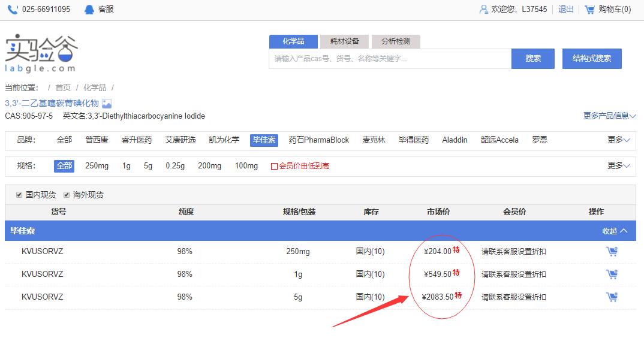Switch to the 分析检测 search tab
644x338 pixels.
pos(396,41)
